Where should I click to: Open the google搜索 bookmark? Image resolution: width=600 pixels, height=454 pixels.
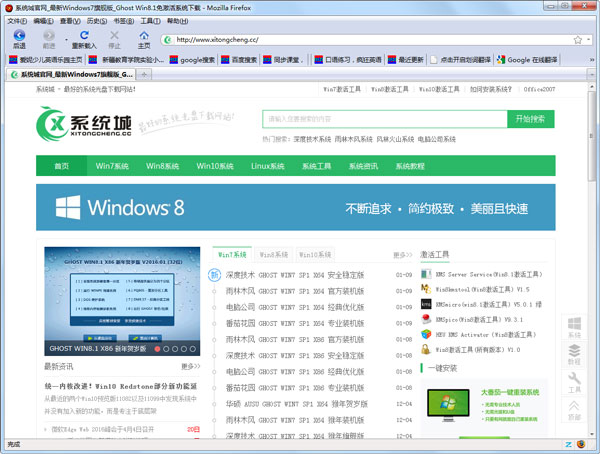pyautogui.click(x=192, y=60)
